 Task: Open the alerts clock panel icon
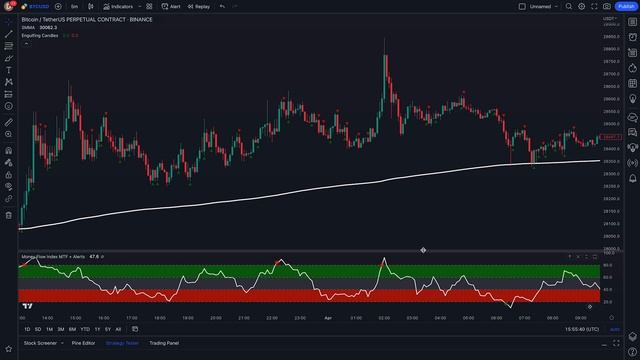pyautogui.click(x=633, y=37)
